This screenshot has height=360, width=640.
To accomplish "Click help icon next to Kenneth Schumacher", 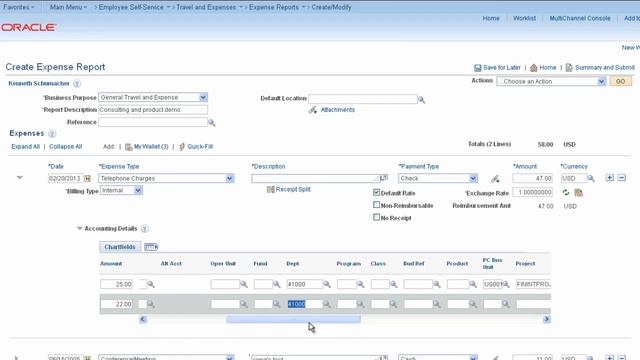I will (x=77, y=84).
